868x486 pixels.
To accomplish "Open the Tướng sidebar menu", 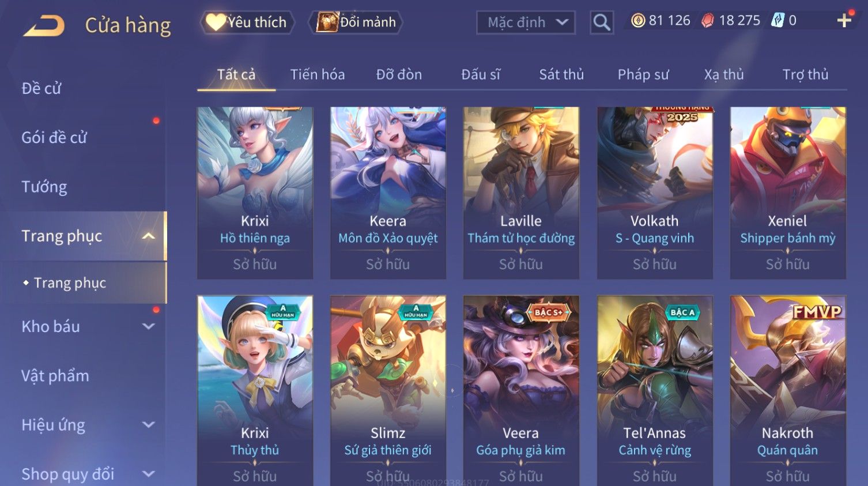I will (44, 187).
